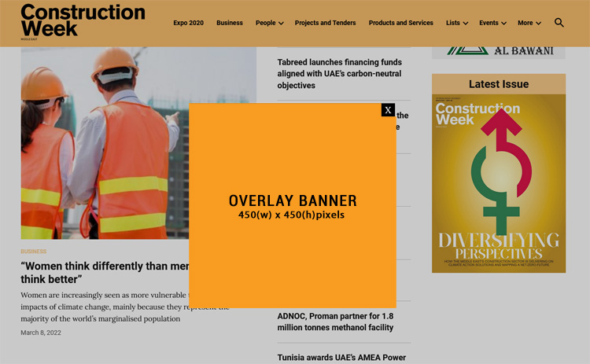Expand the Events dropdown
This screenshot has height=364, width=590.
[x=492, y=23]
